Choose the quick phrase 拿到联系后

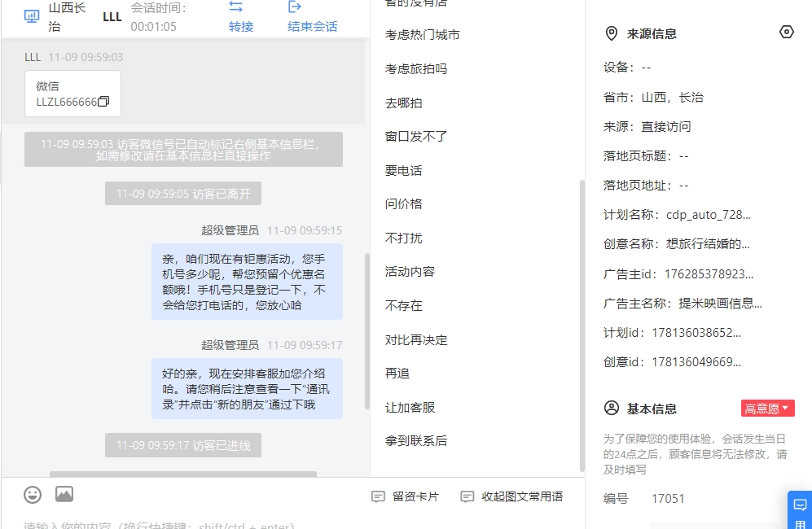coord(416,441)
